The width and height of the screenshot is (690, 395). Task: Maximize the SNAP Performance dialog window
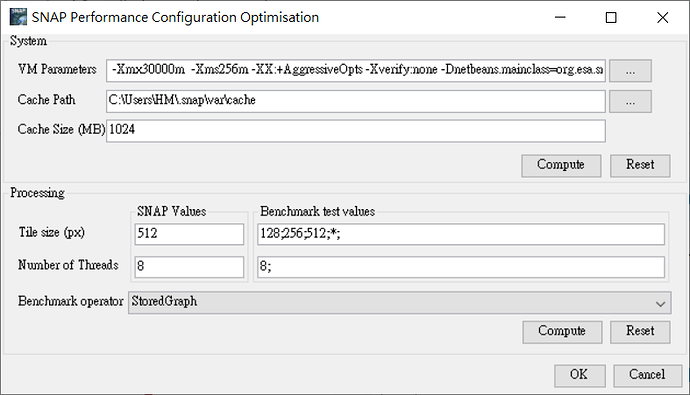(611, 18)
